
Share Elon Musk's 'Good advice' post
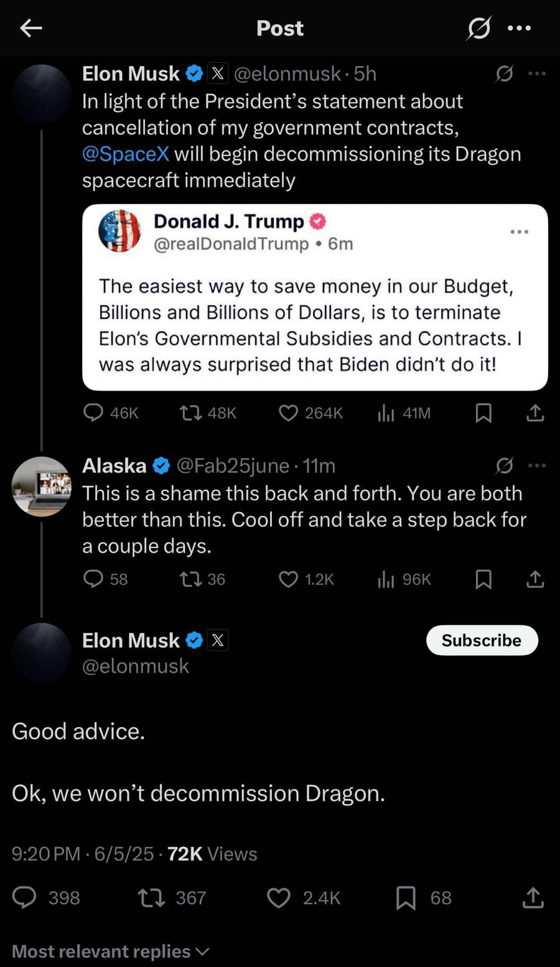tap(533, 898)
